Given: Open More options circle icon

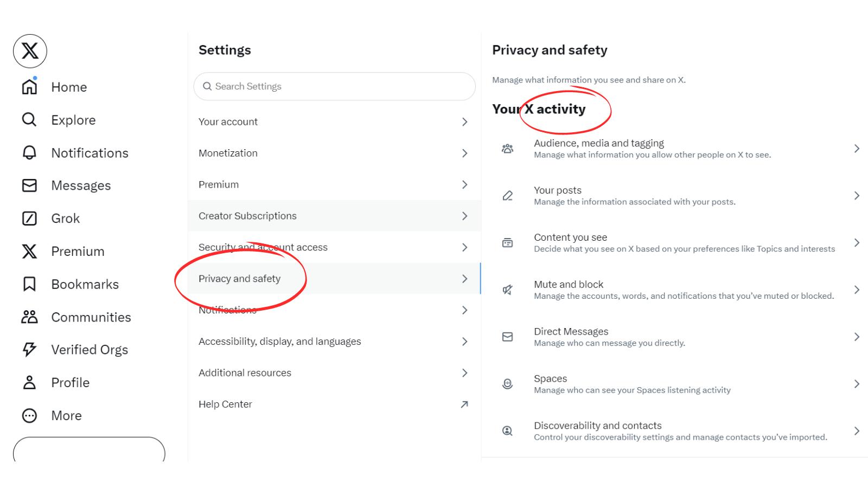Looking at the screenshot, I should [x=29, y=416].
